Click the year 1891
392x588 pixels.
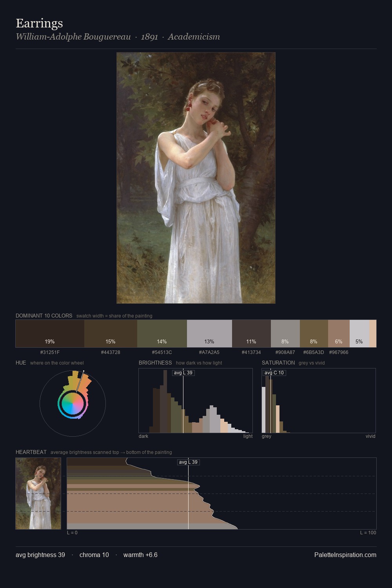point(149,37)
